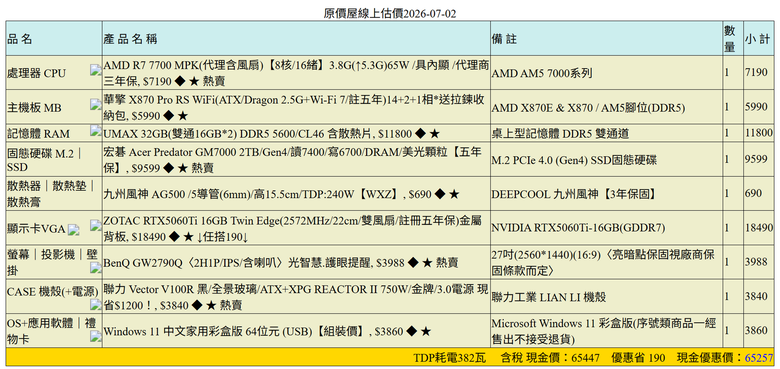Image resolution: width=780 pixels, height=369 pixels.
Task: Click the image icon in the CPU row
Action: click(x=96, y=70)
